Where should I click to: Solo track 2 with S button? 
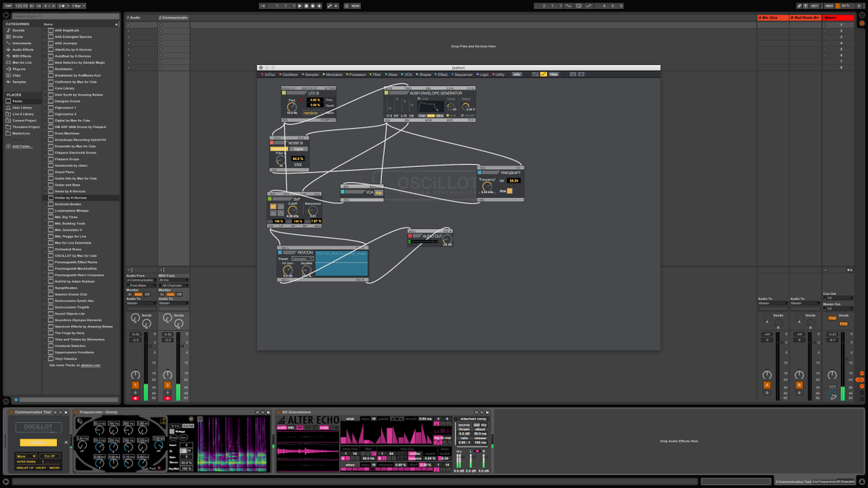click(168, 393)
